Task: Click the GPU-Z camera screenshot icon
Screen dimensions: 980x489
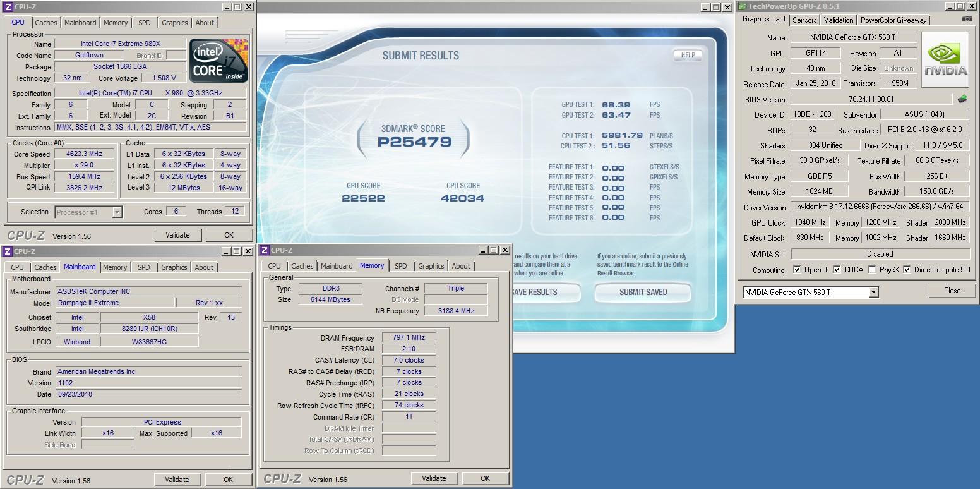Action: [x=967, y=19]
